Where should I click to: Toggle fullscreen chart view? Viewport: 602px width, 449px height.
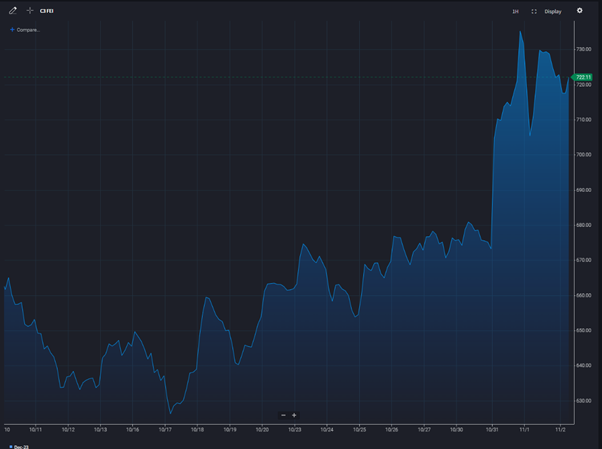[x=534, y=11]
